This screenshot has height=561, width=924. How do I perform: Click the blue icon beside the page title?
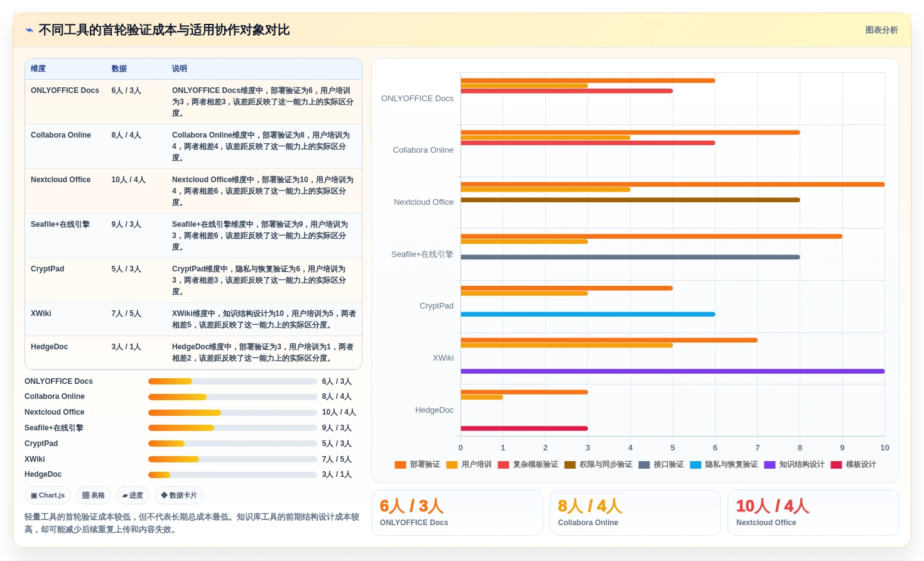29,30
